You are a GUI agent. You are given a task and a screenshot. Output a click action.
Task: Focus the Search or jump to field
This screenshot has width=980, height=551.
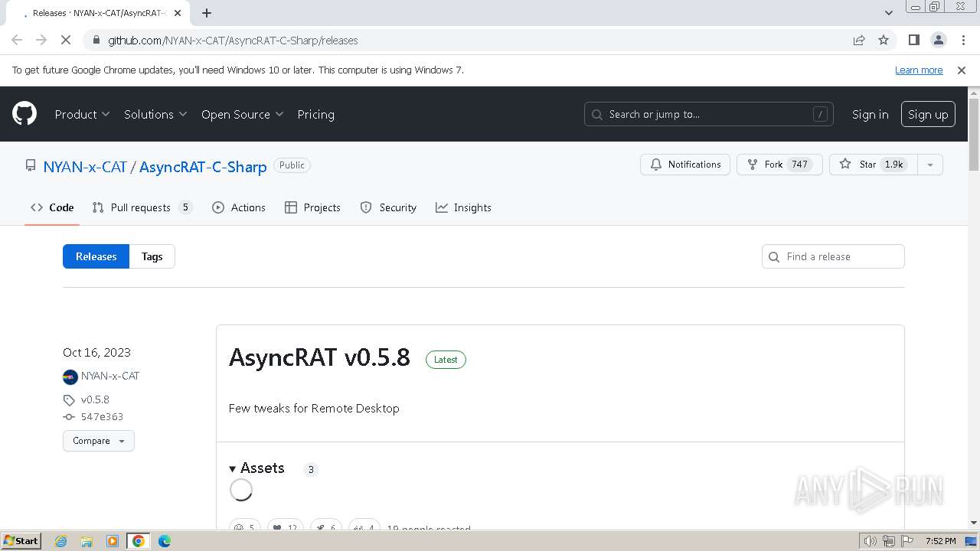point(708,114)
